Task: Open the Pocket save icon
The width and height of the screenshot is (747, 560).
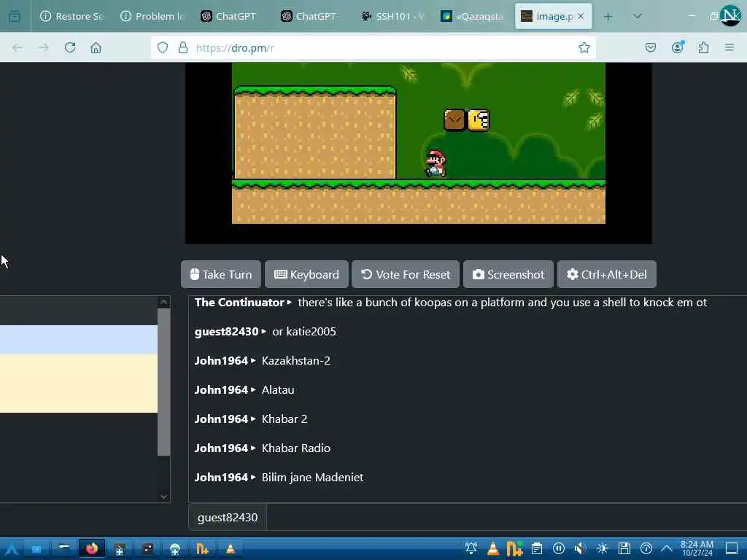Action: [651, 47]
